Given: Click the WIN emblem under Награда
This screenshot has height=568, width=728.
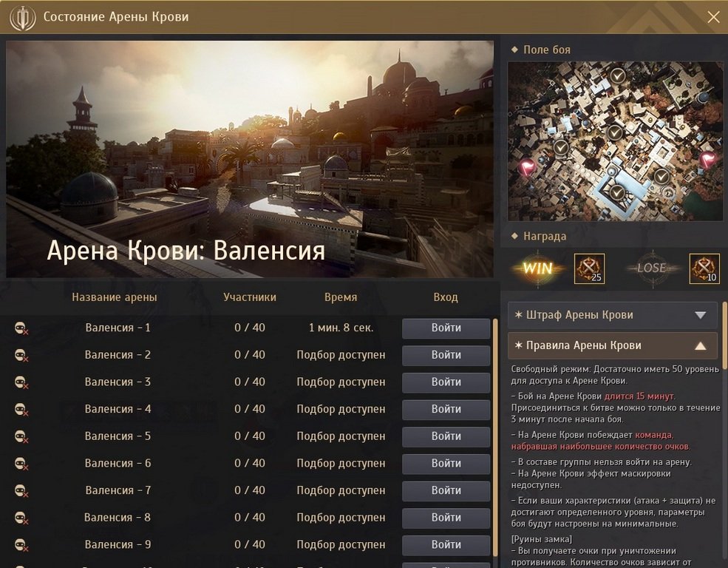Looking at the screenshot, I should pyautogui.click(x=537, y=268).
